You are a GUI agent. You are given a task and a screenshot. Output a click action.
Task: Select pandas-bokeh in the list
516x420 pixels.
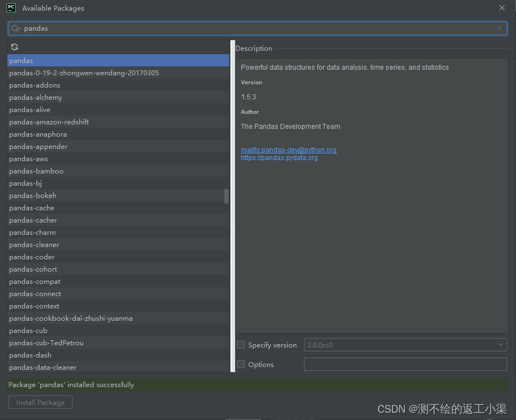[x=118, y=196]
